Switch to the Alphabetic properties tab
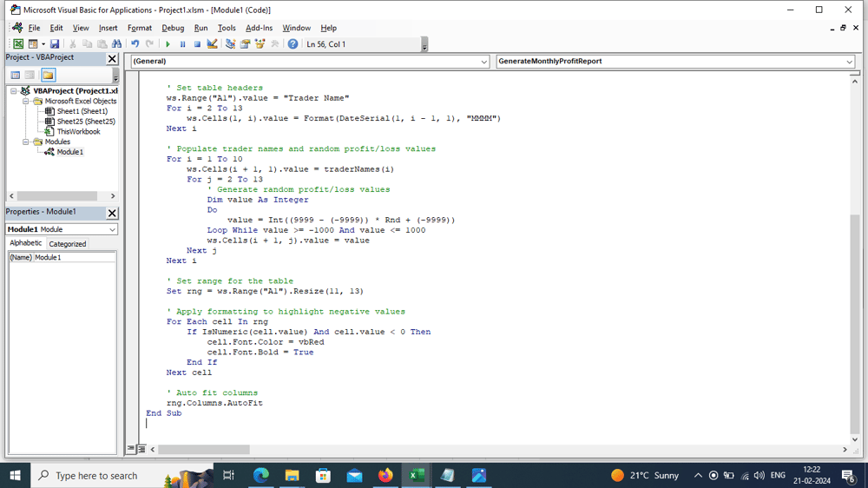The height and width of the screenshot is (488, 868). click(25, 243)
